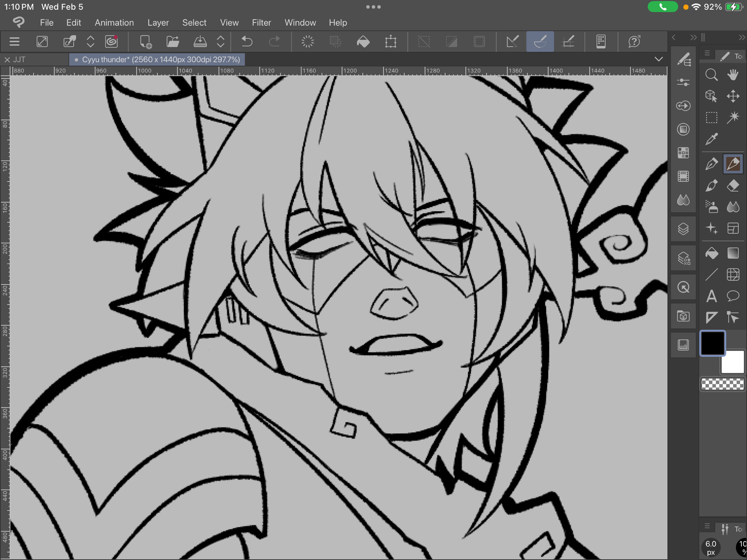This screenshot has height=560, width=747.
Task: Open the Edit menu
Action: point(74,23)
